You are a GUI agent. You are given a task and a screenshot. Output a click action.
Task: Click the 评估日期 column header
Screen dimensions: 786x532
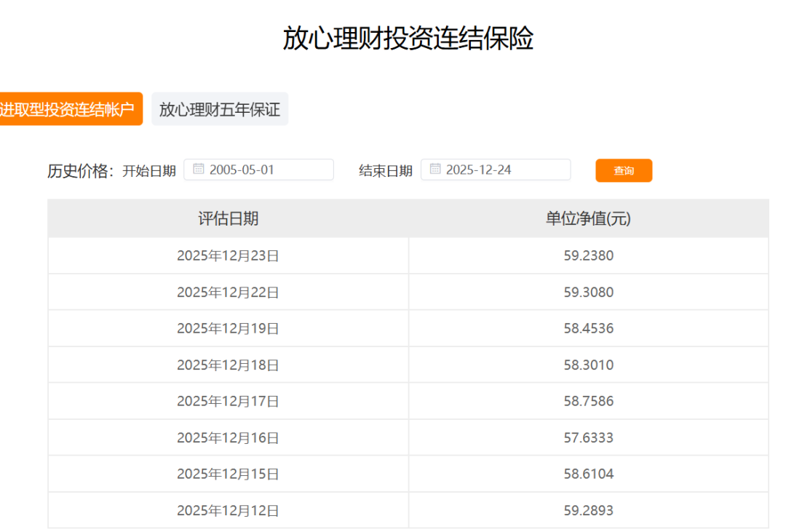pyautogui.click(x=228, y=218)
